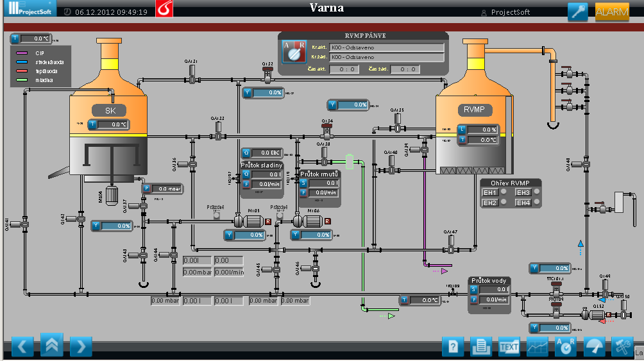Viewport: 644px width, 361px height.
Task: Toggle the Prázdné indicator near M106
Action: point(280,215)
